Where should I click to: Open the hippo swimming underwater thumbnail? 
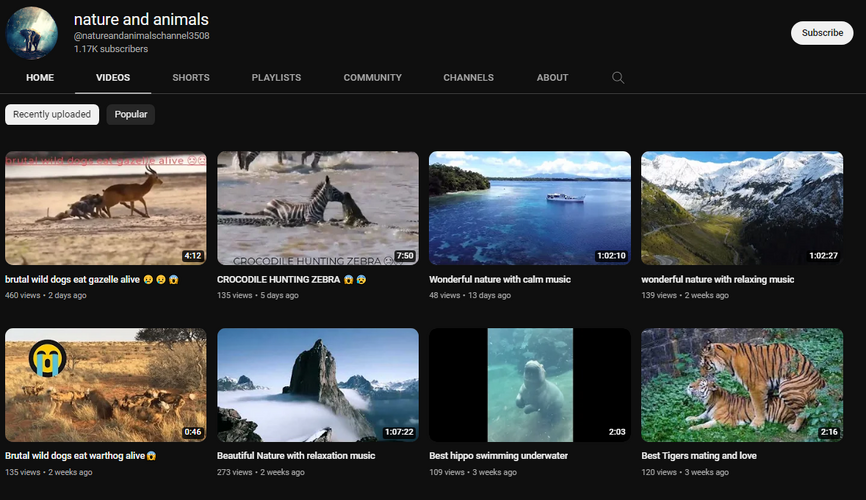click(530, 385)
